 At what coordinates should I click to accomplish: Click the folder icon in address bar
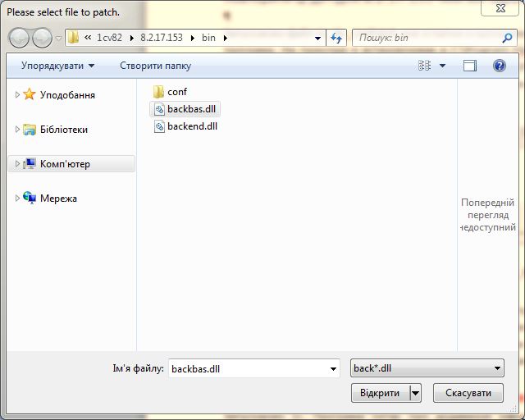tap(73, 38)
